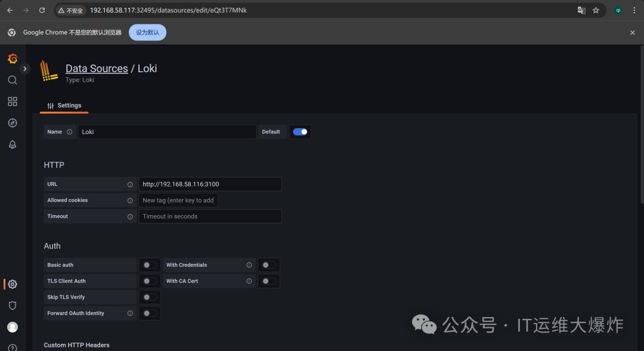644x351 pixels.
Task: Click With CA Cert info icon
Action: point(249,281)
